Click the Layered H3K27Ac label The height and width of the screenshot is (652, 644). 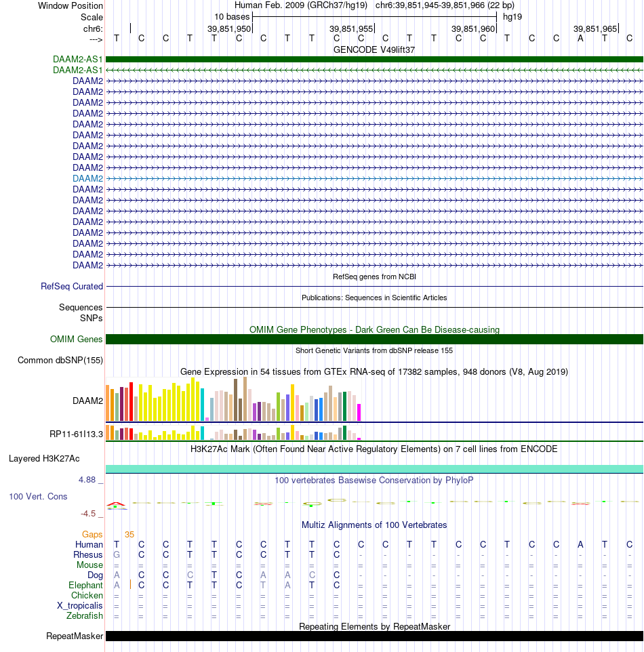44,459
